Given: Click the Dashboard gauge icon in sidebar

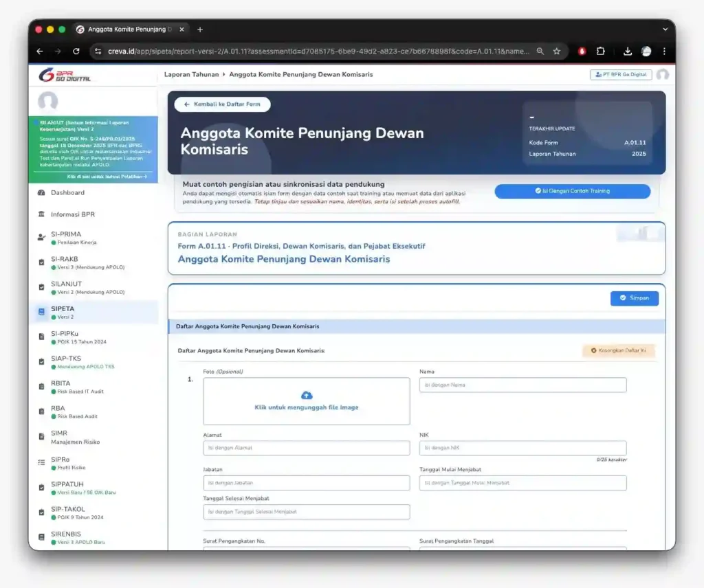Looking at the screenshot, I should (41, 193).
